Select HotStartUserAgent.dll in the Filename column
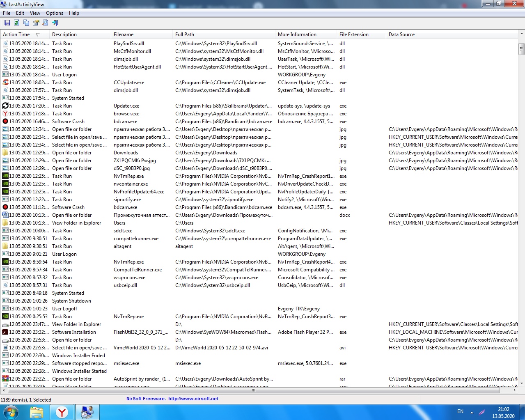The height and width of the screenshot is (420, 525). [137, 67]
